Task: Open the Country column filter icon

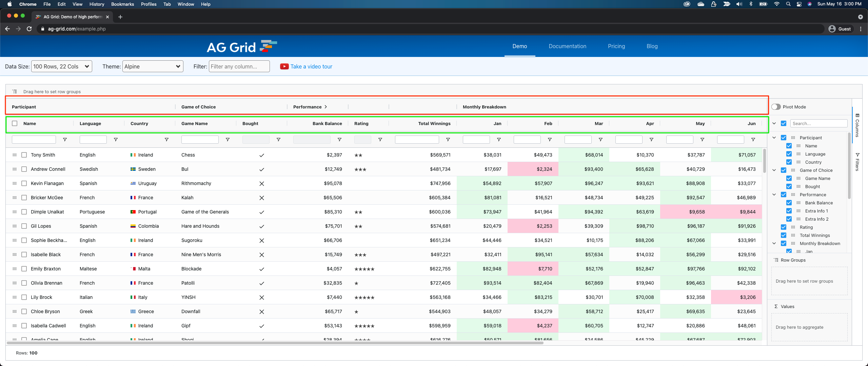Action: tap(166, 140)
